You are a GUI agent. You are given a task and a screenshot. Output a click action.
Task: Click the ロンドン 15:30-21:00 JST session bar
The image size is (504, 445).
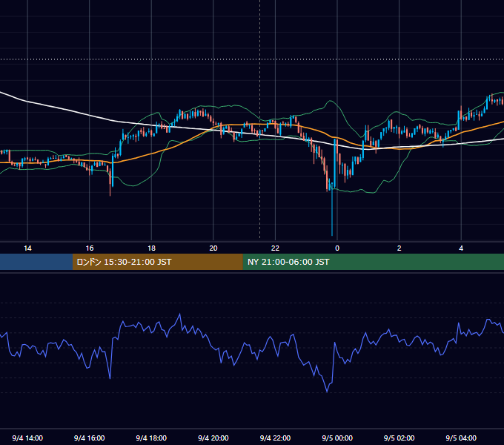pyautogui.click(x=157, y=262)
